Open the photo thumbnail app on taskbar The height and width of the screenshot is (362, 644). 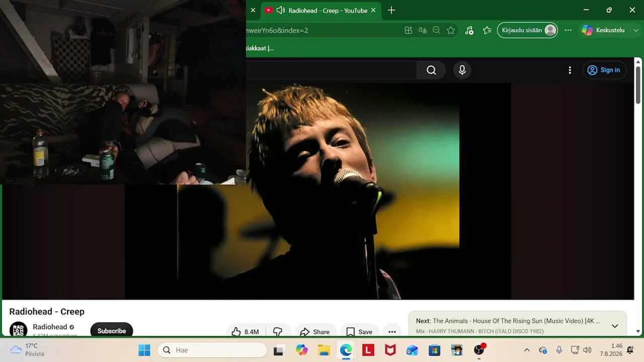456,350
